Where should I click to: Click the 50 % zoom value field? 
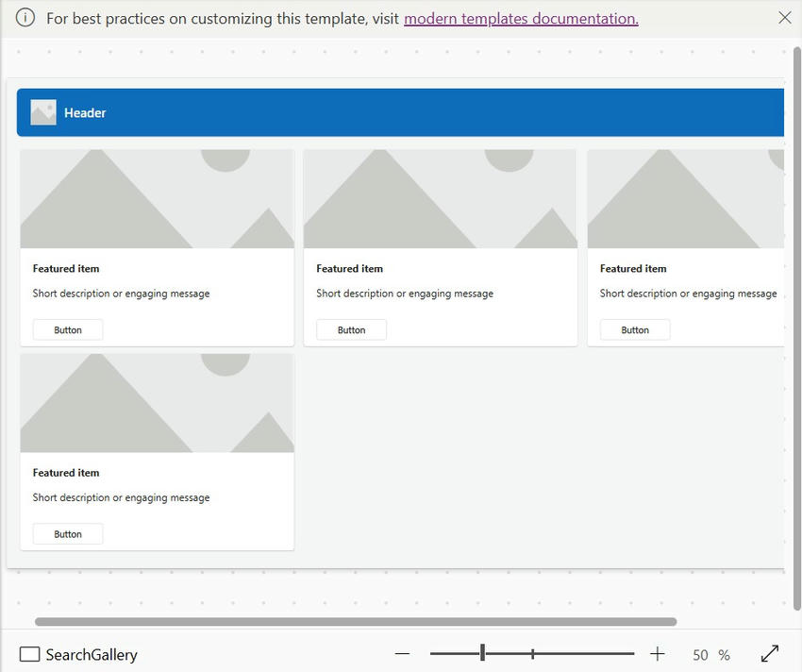[x=709, y=654]
